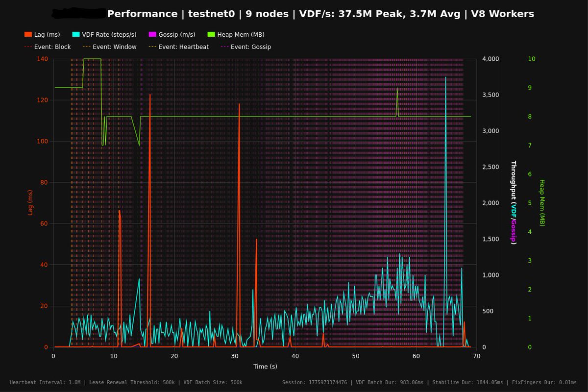This screenshot has width=588, height=392.
Task: Click the 'Time (s)' x-axis label
Action: [265, 367]
